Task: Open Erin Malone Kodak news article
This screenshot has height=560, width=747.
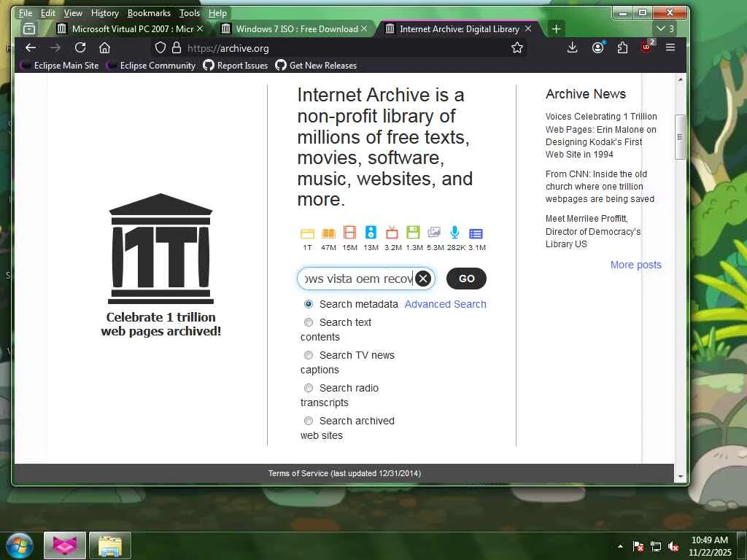Action: pyautogui.click(x=601, y=135)
